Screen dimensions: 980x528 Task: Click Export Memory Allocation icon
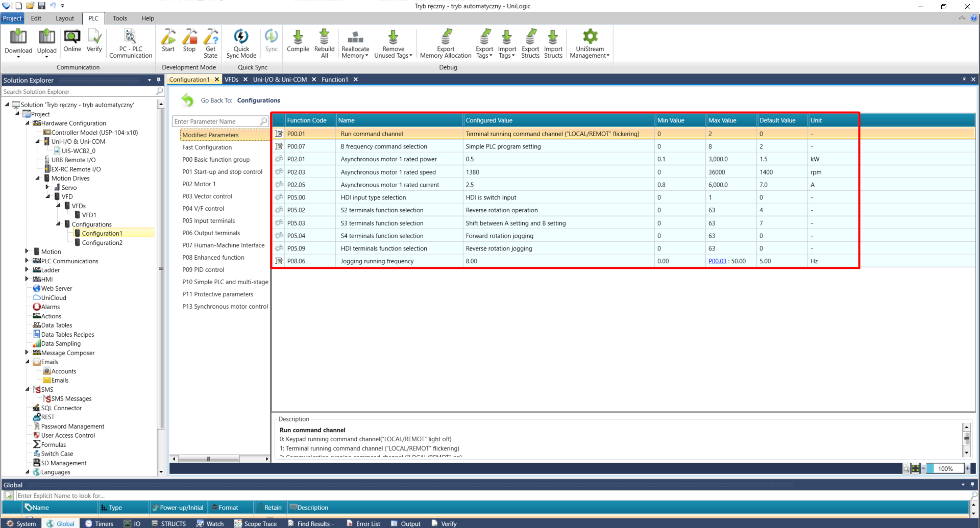(446, 43)
